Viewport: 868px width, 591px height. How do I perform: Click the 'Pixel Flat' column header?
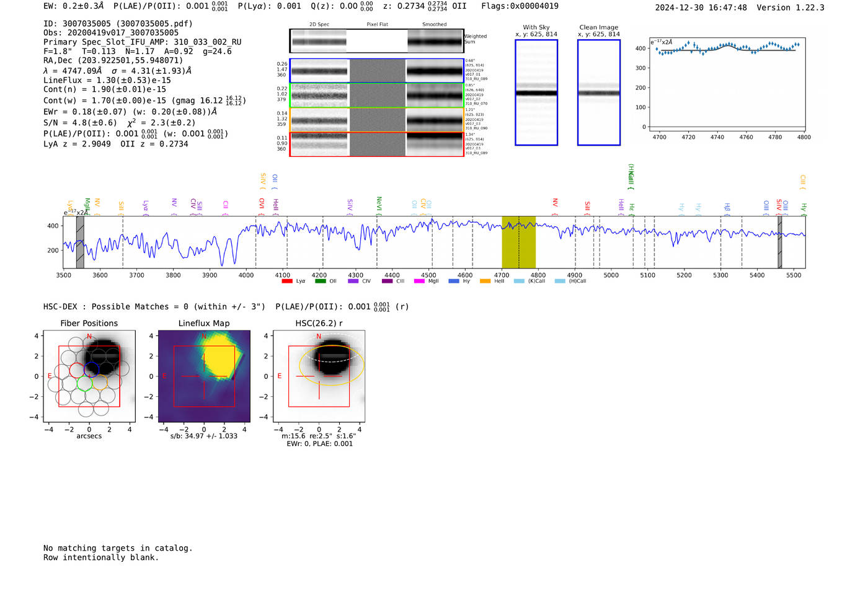pyautogui.click(x=377, y=25)
